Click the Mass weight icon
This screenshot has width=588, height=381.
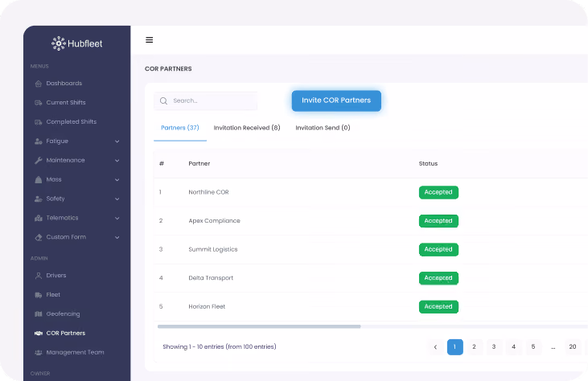coord(39,179)
